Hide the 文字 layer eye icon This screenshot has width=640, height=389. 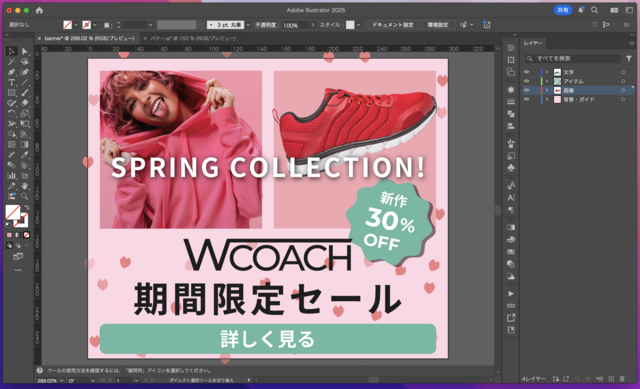(x=527, y=72)
